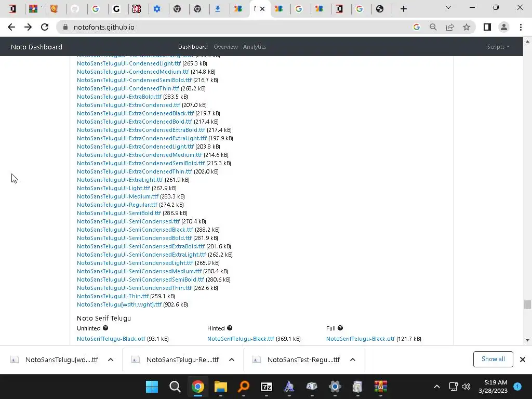This screenshot has width=532, height=399.
Task: Download hinted NotoSerifTelugu-Black.ttf
Action: pos(241,339)
